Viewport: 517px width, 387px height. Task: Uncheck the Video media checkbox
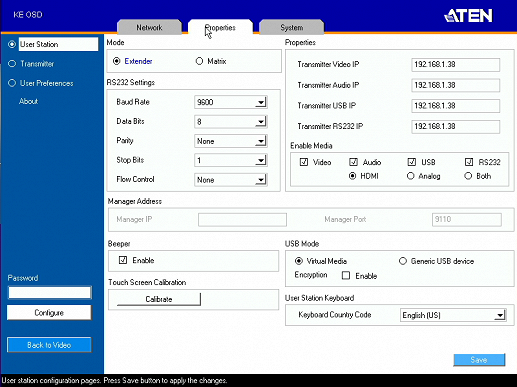(x=304, y=162)
